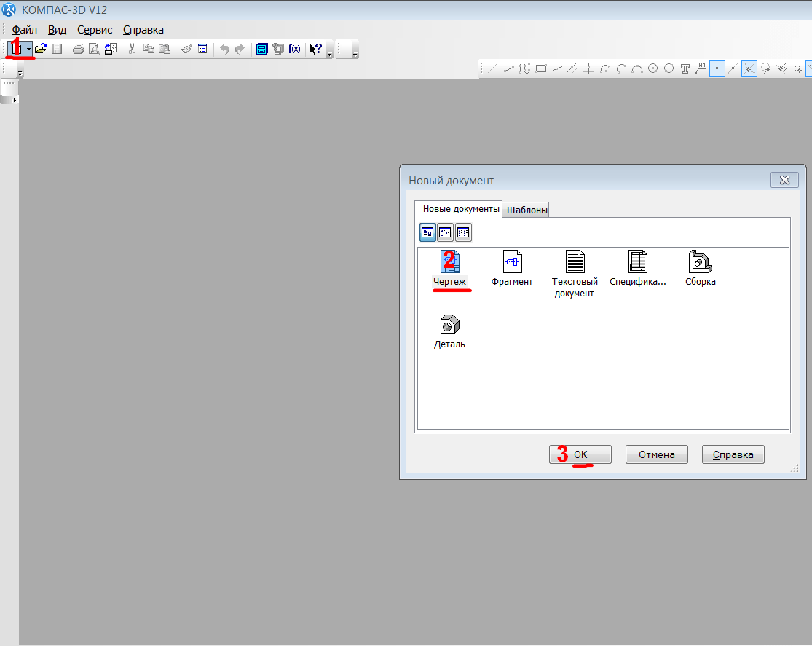Click the Copy properties brush icon
The image size is (812, 646).
(186, 49)
